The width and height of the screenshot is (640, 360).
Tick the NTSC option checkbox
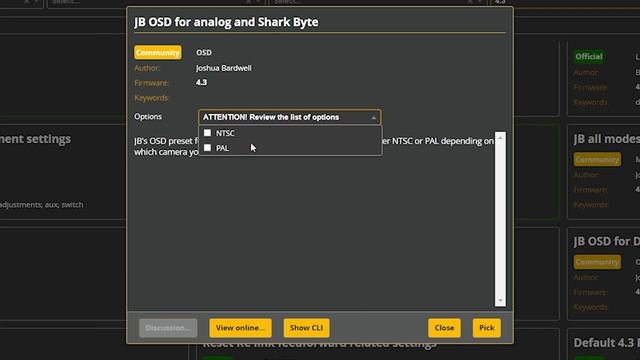pyautogui.click(x=207, y=133)
